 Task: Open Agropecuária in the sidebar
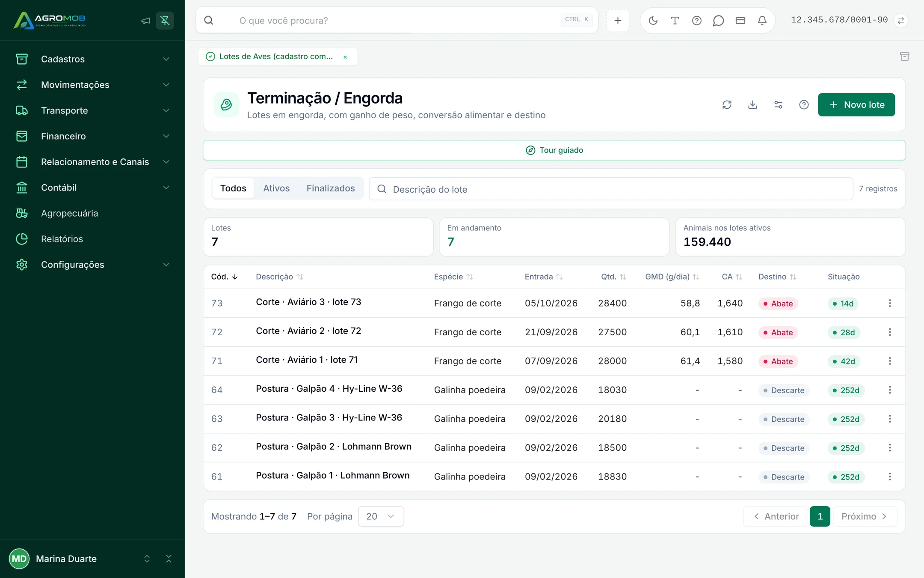pyautogui.click(x=92, y=213)
